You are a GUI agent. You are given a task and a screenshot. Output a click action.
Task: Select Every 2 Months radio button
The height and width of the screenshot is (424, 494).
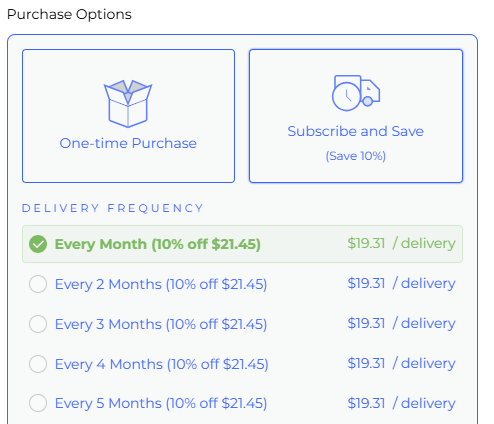38,284
